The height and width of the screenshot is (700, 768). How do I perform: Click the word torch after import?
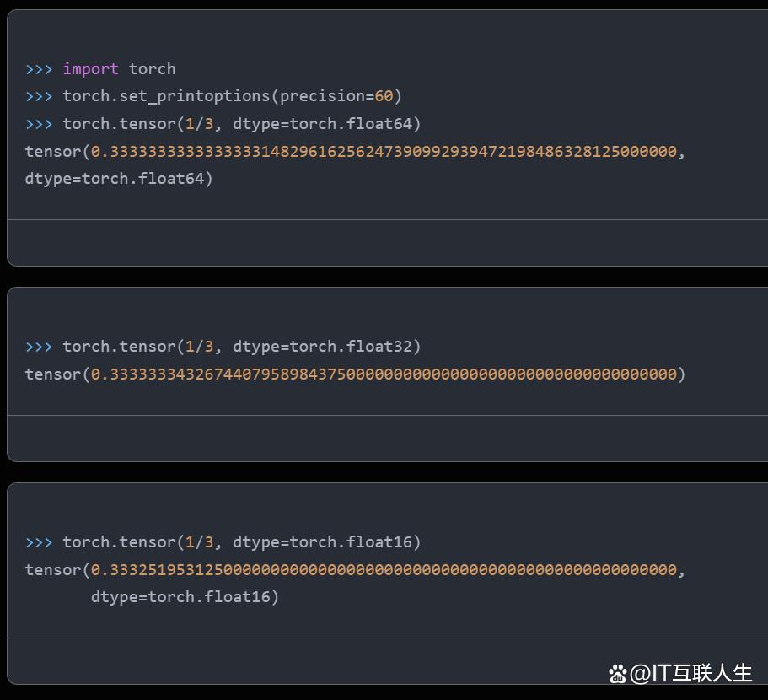pos(152,69)
